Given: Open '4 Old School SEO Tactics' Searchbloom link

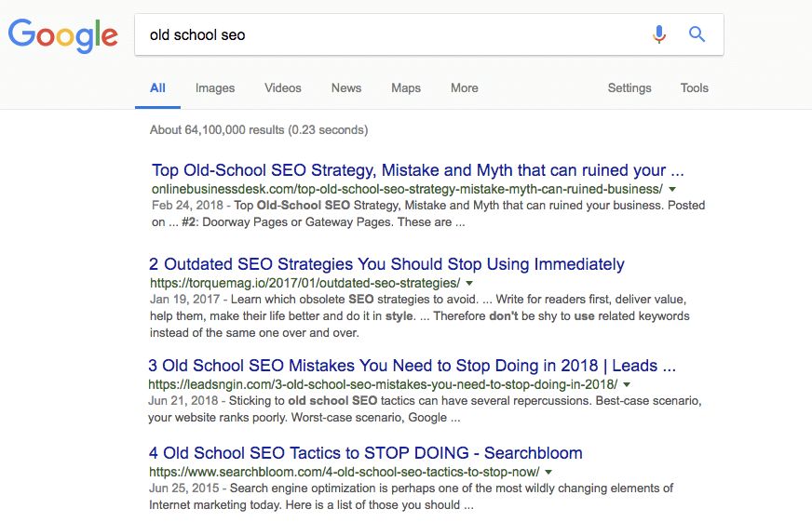Looking at the screenshot, I should tap(366, 452).
